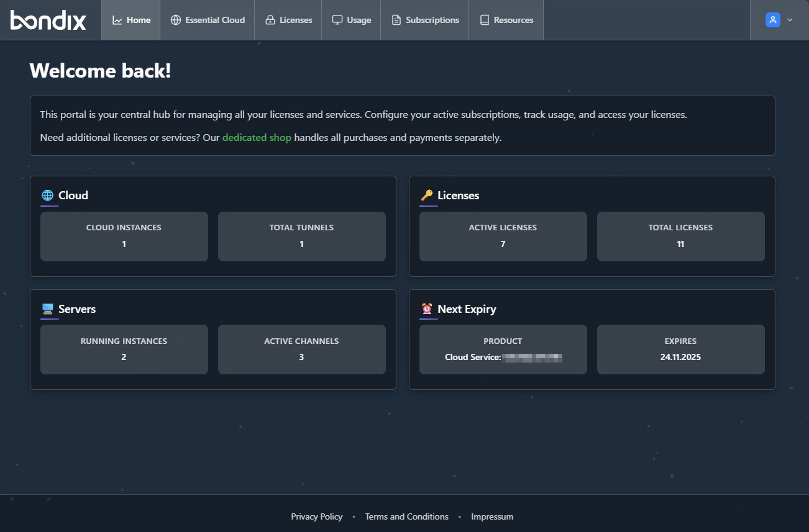Click the Active Licenses stat card

click(503, 236)
